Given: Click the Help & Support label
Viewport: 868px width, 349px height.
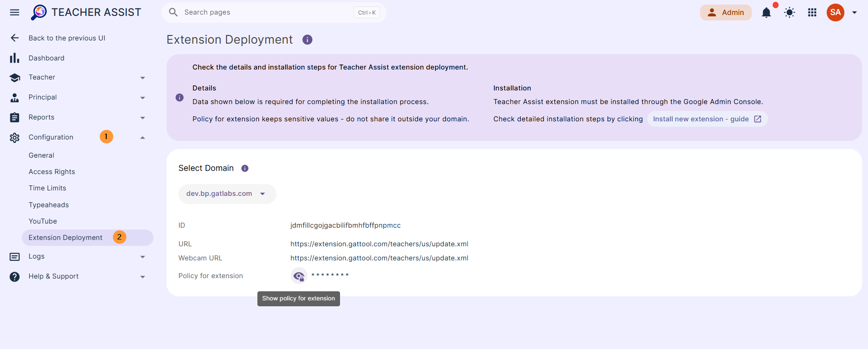Looking at the screenshot, I should [x=54, y=276].
